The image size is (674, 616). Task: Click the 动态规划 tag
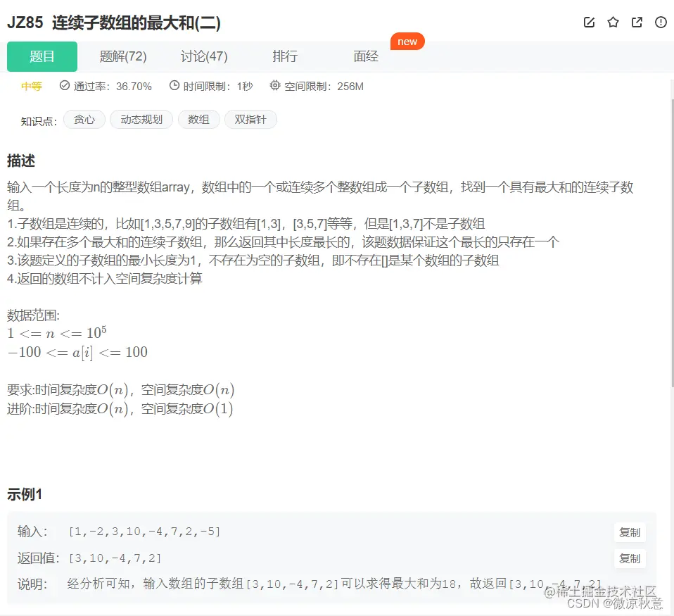141,120
